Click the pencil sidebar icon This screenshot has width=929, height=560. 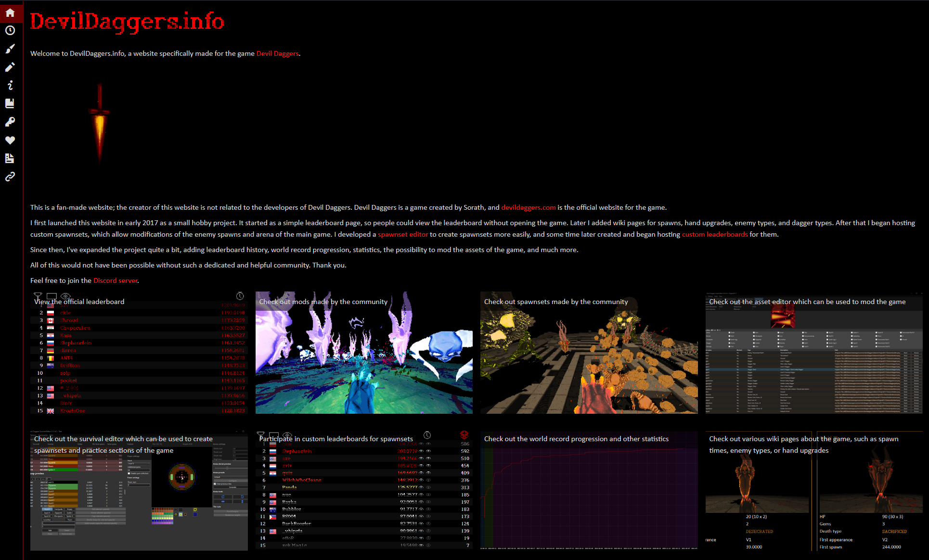point(10,67)
